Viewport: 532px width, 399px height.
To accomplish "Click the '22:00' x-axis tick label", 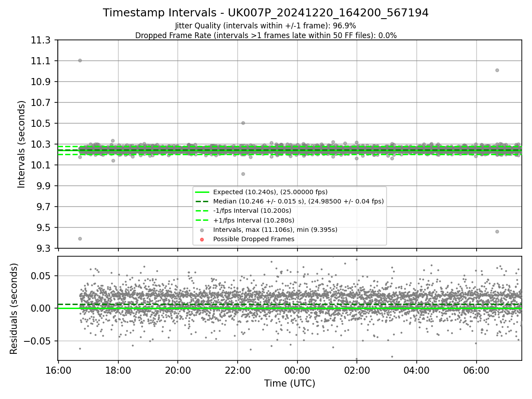I will (x=238, y=371).
